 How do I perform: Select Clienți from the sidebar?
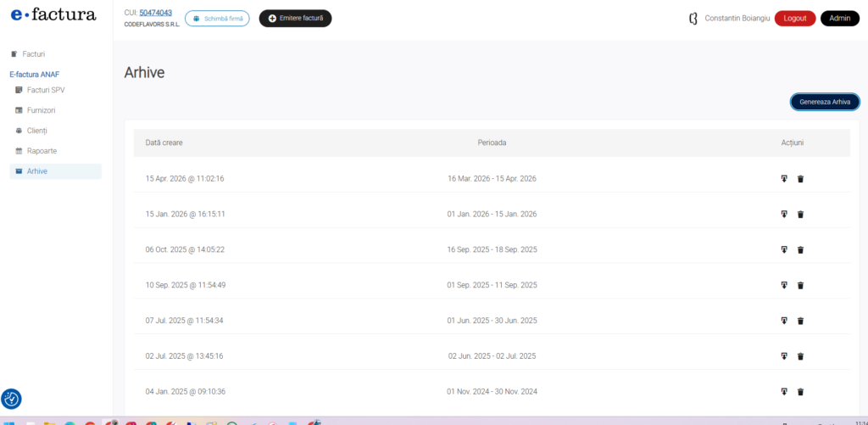pos(37,131)
